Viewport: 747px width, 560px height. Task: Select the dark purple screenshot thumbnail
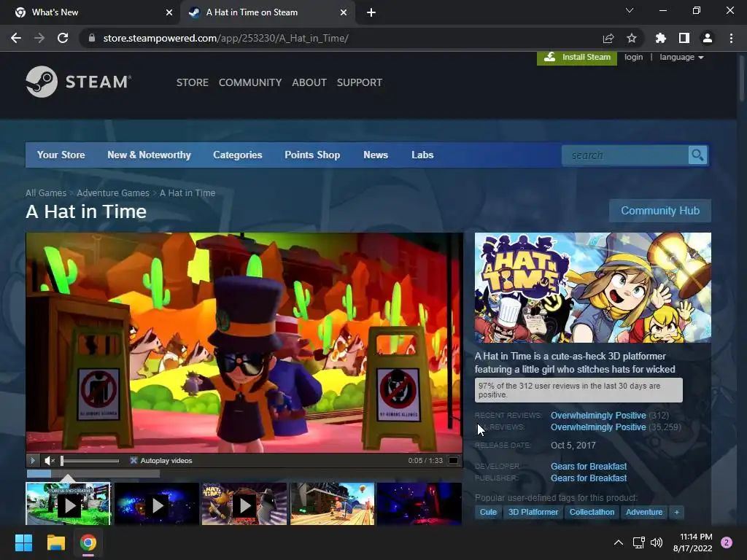click(419, 504)
